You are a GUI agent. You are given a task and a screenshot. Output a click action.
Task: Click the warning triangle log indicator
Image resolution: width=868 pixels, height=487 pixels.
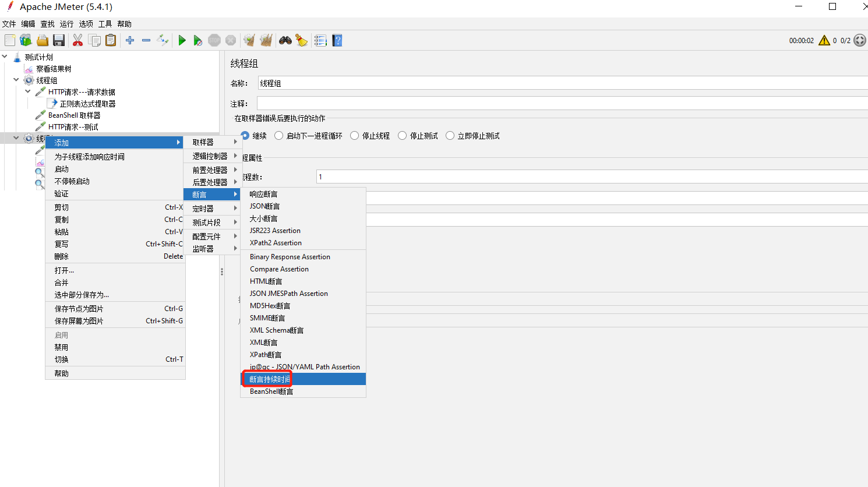click(824, 40)
